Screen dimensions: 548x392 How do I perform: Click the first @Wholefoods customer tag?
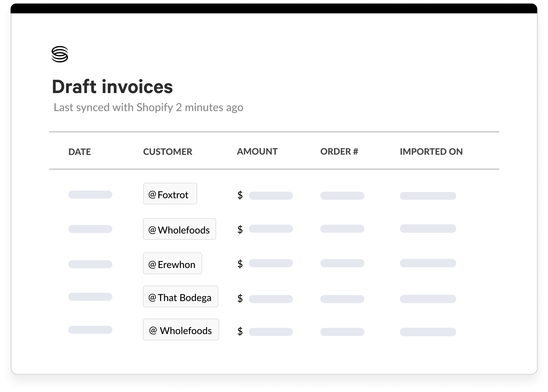pyautogui.click(x=179, y=229)
